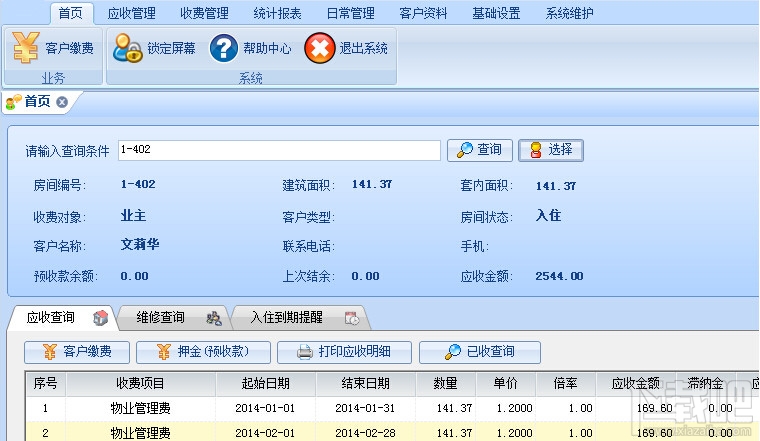Open 客户缴费 yen icon in ribbon
This screenshot has height=441, width=760.
click(26, 47)
